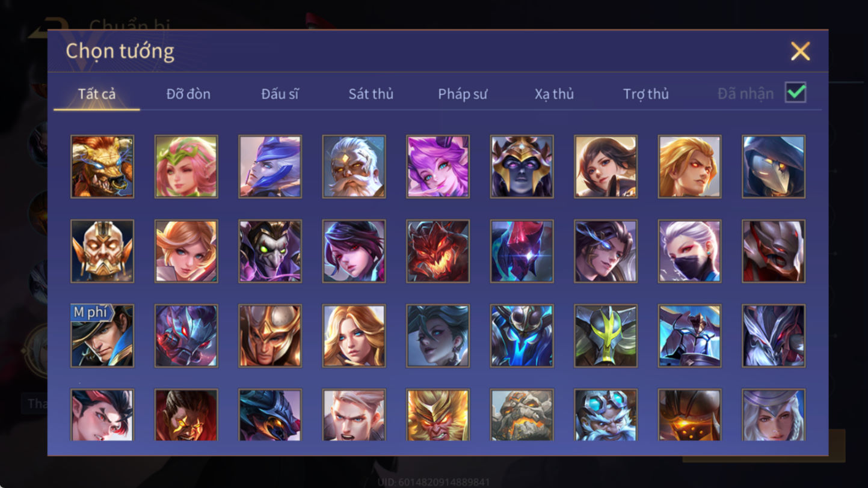Open the Trợ thủ tab
Viewport: 868px width, 488px height.
point(646,94)
